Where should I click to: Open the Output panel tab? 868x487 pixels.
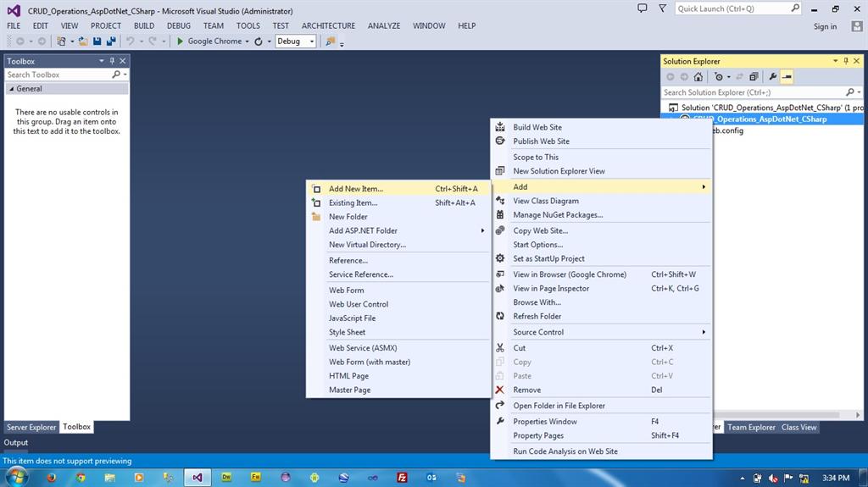click(x=15, y=443)
